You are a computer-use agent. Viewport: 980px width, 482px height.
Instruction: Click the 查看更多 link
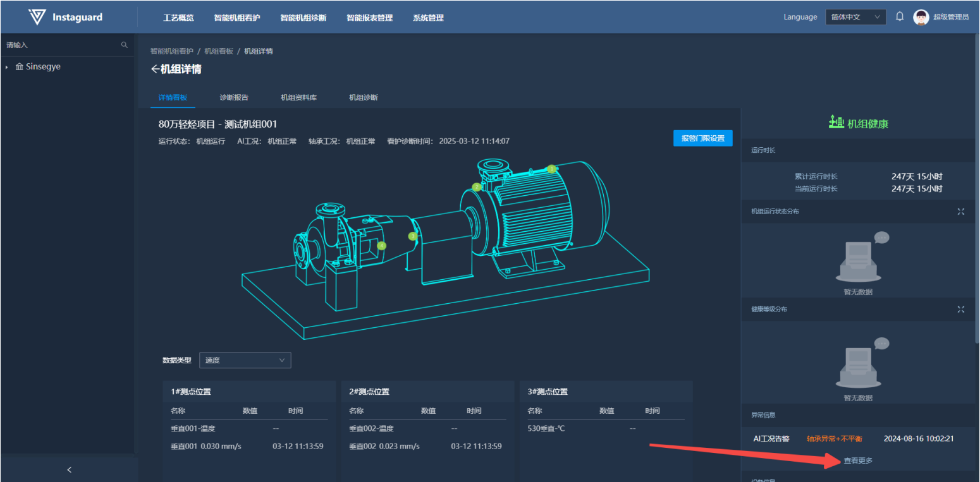point(857,461)
